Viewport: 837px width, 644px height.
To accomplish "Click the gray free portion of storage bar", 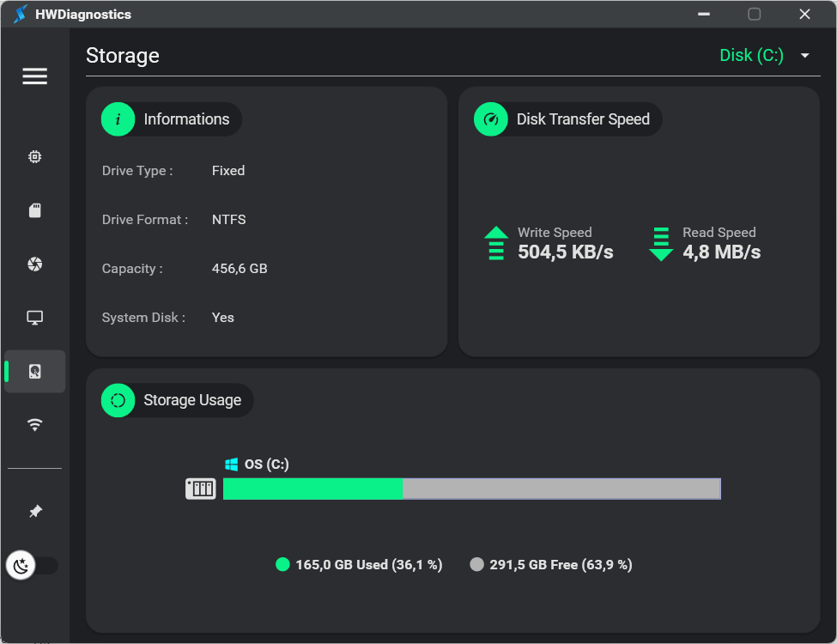I will point(561,489).
